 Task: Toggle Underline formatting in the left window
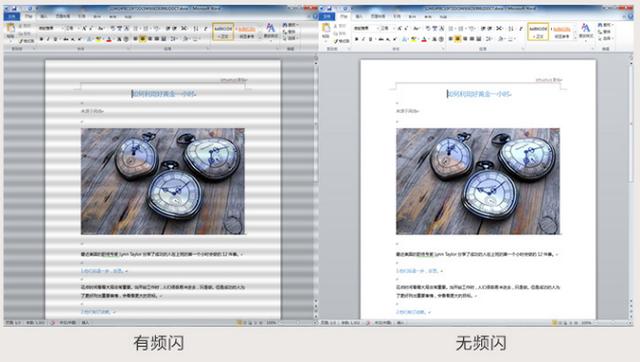coord(56,40)
